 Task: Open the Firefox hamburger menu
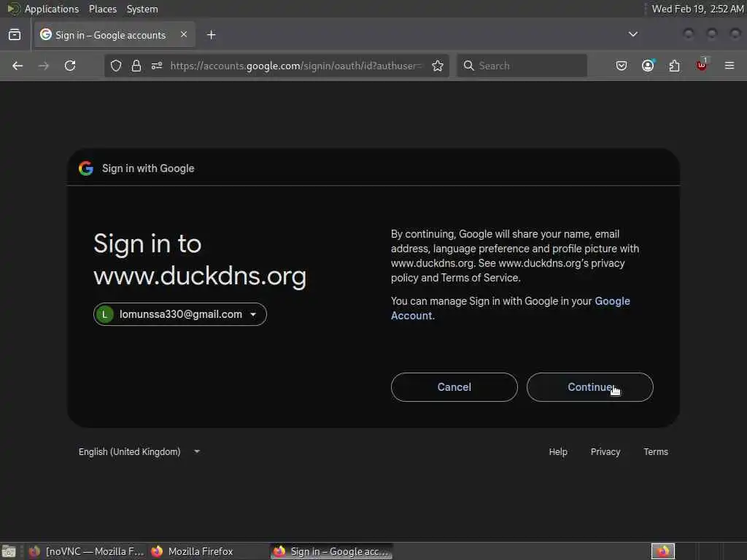coord(729,66)
